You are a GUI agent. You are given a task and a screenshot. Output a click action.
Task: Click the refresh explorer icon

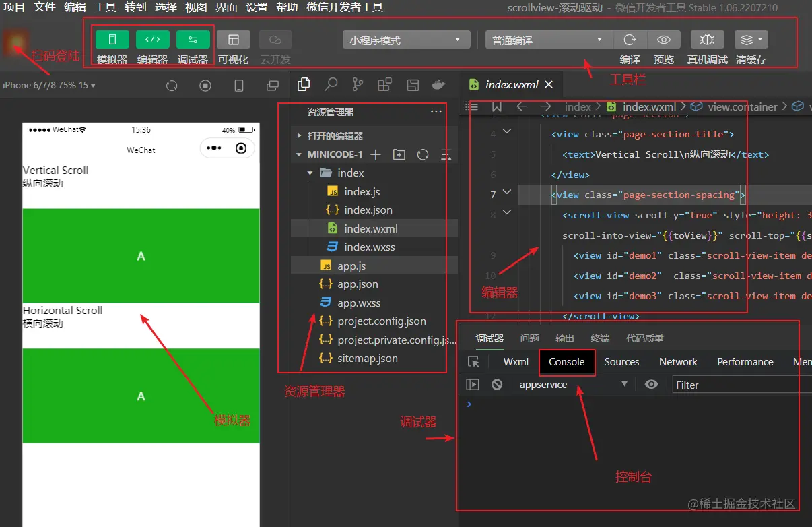coord(423,154)
